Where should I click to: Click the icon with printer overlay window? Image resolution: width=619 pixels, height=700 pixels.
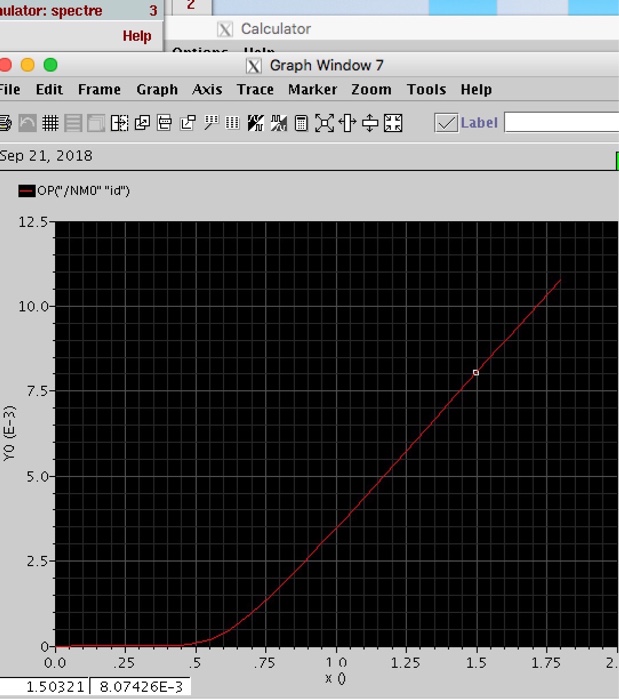point(165,123)
